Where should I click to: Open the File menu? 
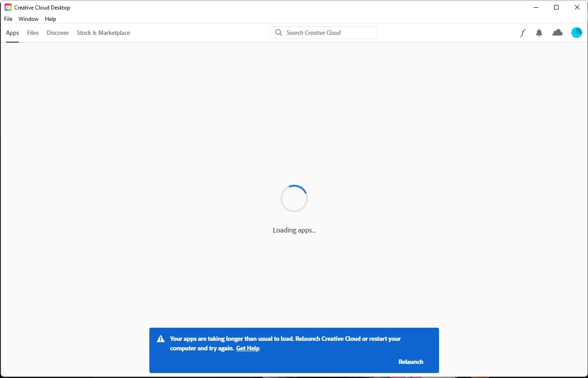tap(8, 19)
